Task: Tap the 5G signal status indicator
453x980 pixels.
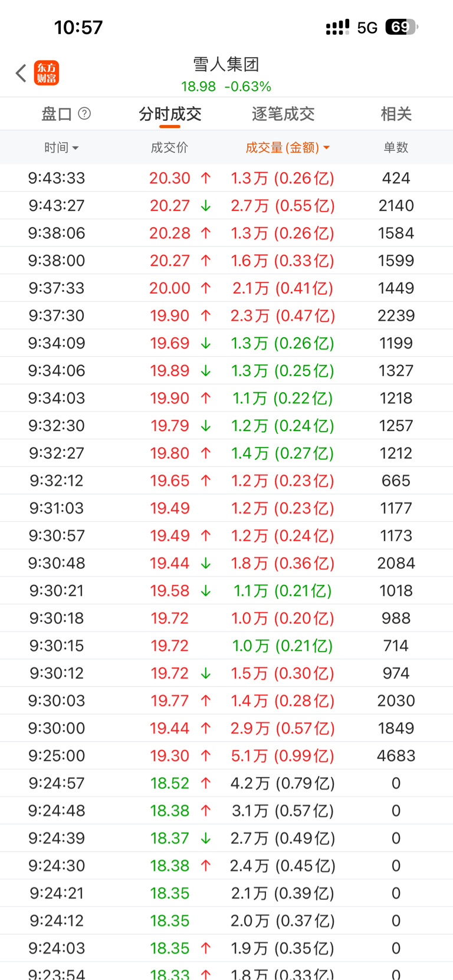Action: [367, 28]
